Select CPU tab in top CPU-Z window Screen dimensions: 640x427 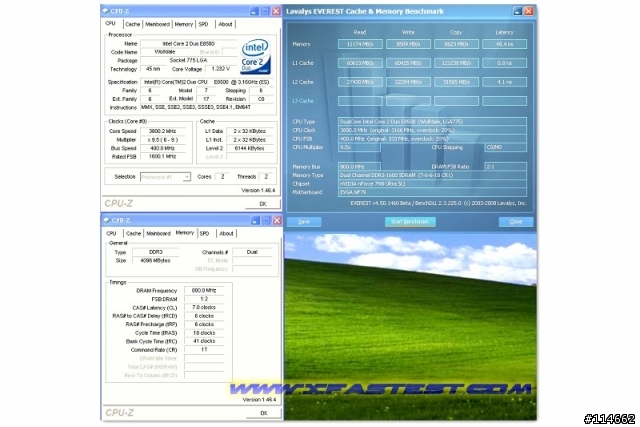(x=111, y=24)
